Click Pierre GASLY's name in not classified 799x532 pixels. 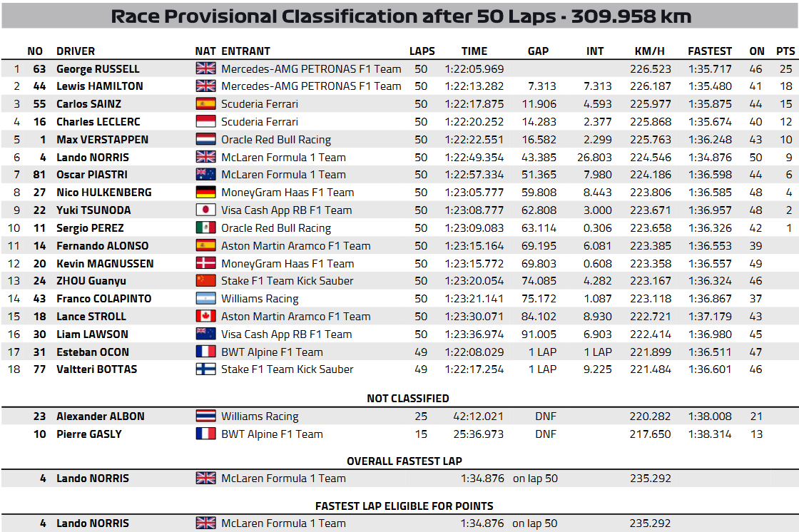[89, 434]
